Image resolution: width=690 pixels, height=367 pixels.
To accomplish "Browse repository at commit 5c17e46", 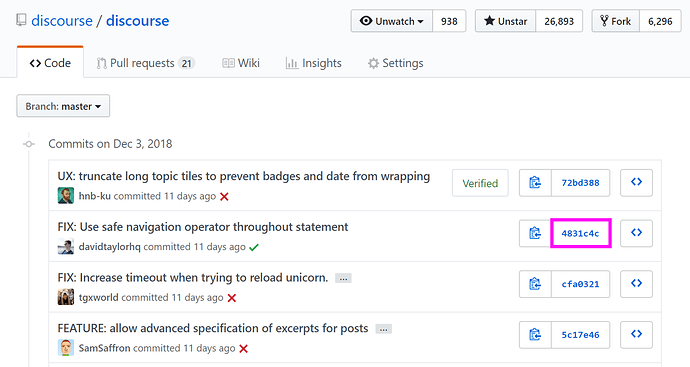I will 636,335.
